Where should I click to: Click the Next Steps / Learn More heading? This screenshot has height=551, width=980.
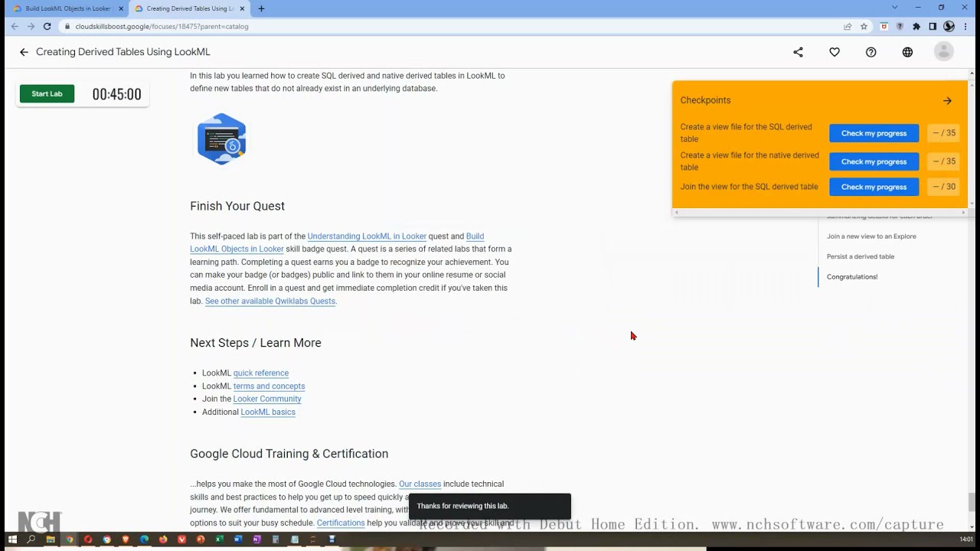pyautogui.click(x=256, y=343)
